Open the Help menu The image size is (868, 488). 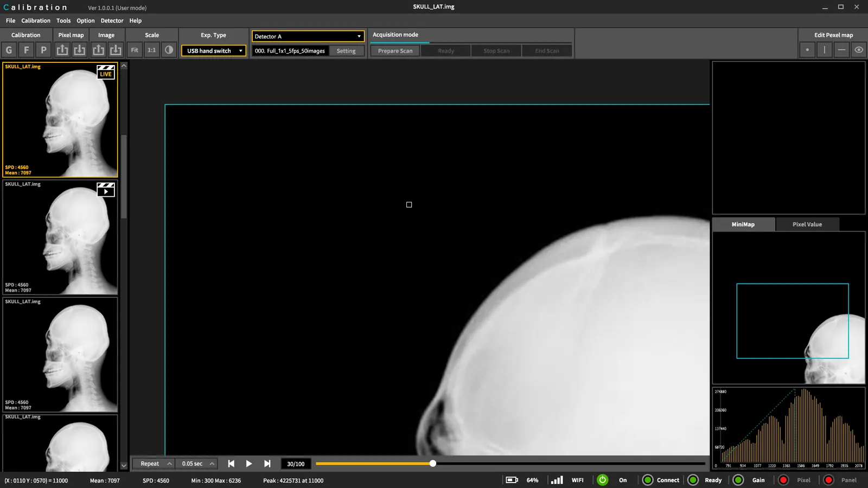tap(136, 21)
